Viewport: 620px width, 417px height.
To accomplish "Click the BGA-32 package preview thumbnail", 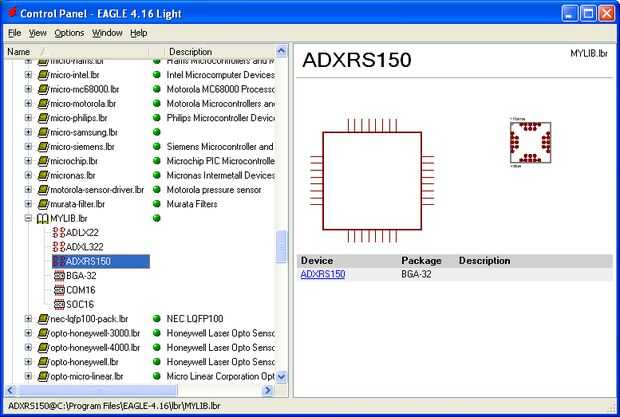I will click(530, 143).
